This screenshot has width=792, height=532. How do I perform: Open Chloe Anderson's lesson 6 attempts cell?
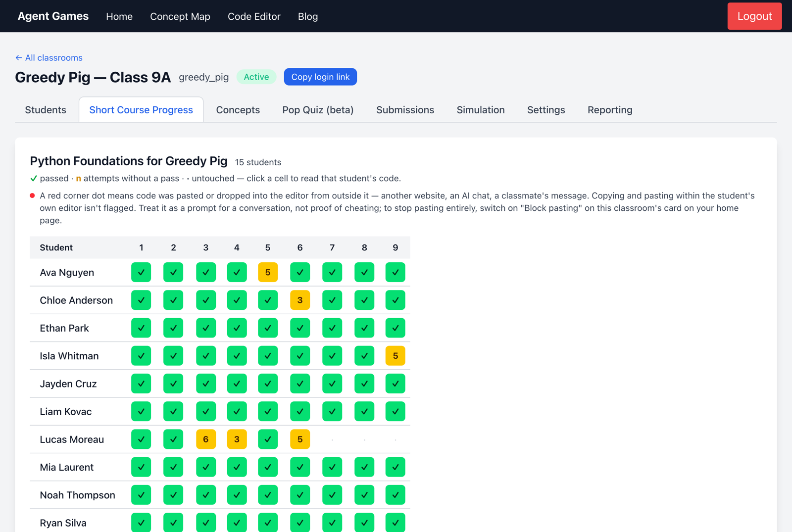(300, 300)
